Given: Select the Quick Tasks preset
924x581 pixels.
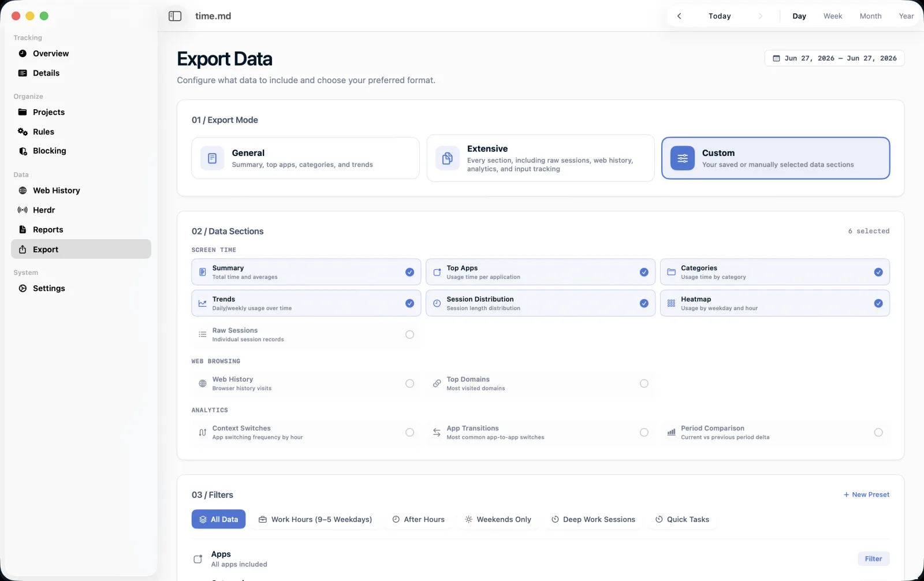Looking at the screenshot, I should (x=682, y=519).
